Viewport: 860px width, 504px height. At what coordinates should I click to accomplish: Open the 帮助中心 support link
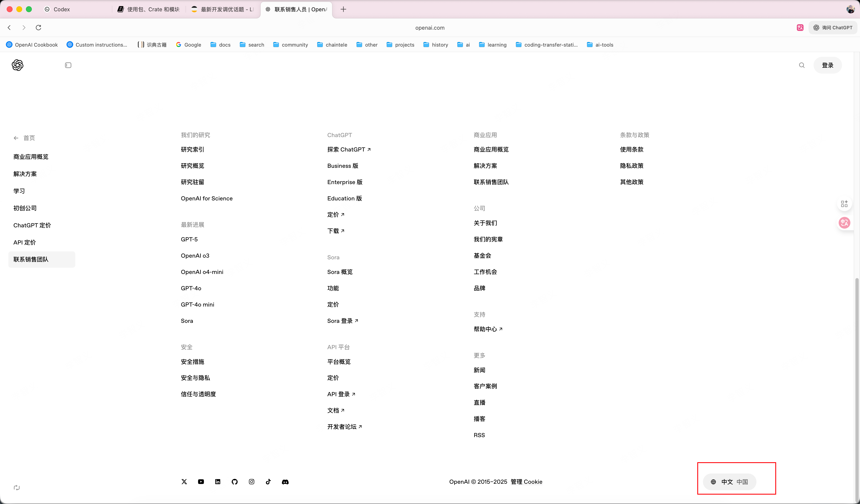[x=488, y=329]
